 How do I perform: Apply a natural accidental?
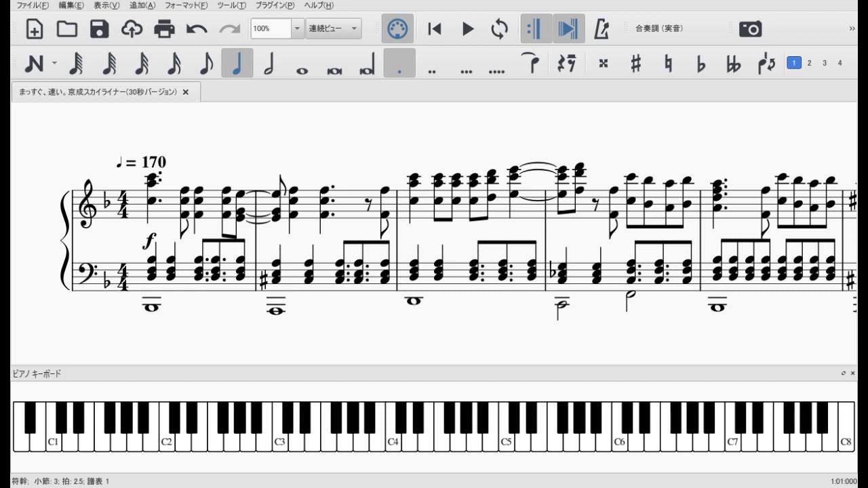pyautogui.click(x=668, y=63)
